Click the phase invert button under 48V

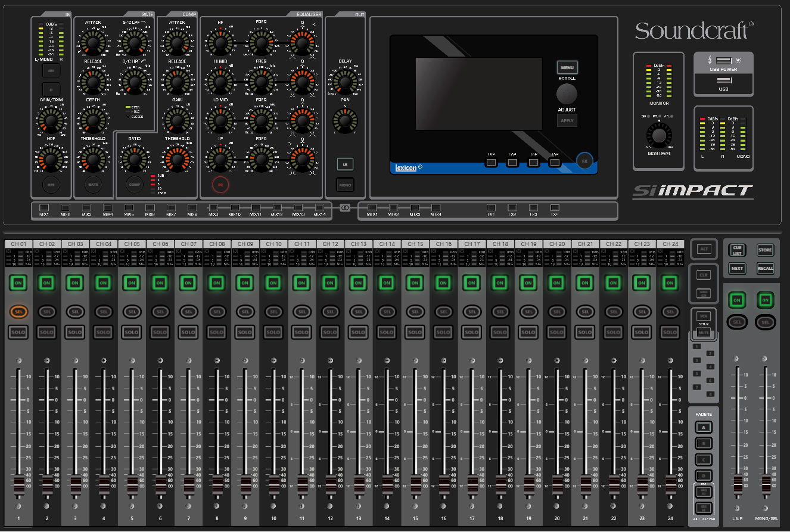[x=51, y=89]
